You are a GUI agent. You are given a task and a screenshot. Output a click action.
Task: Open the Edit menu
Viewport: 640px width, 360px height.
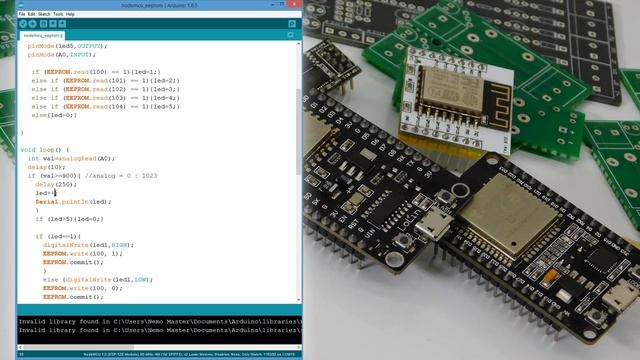[x=31, y=14]
